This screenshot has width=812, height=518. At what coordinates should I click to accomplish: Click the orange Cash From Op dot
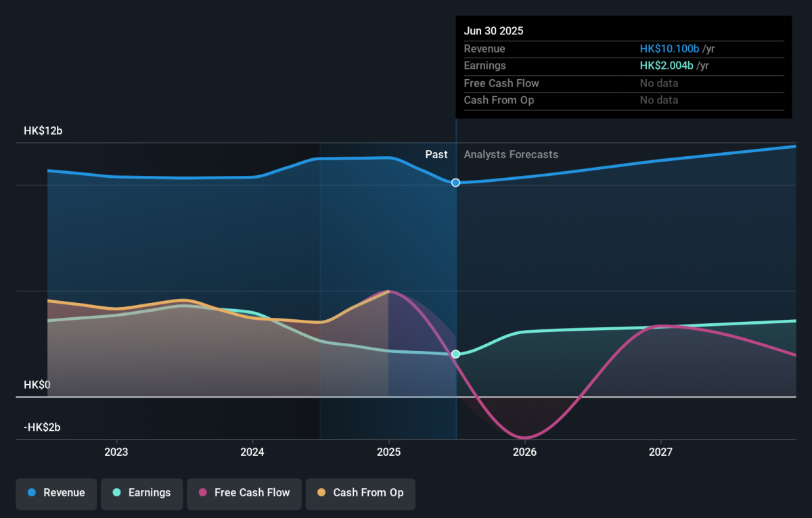coord(321,493)
